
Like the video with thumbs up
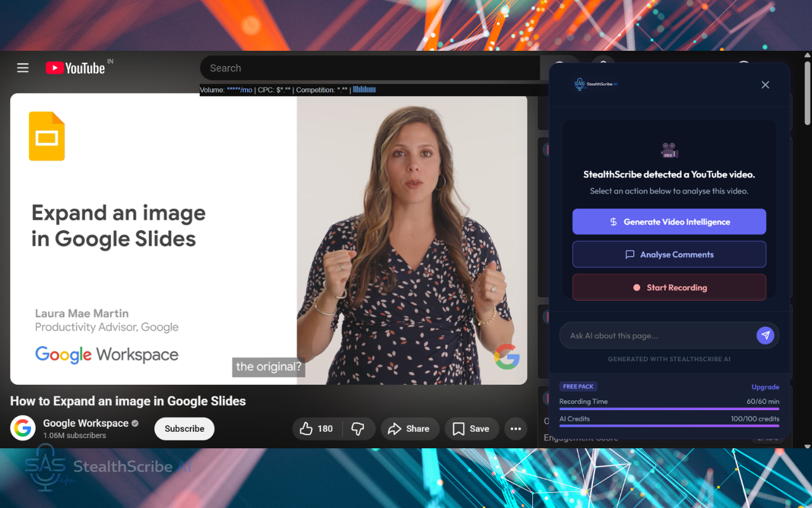[x=317, y=429]
